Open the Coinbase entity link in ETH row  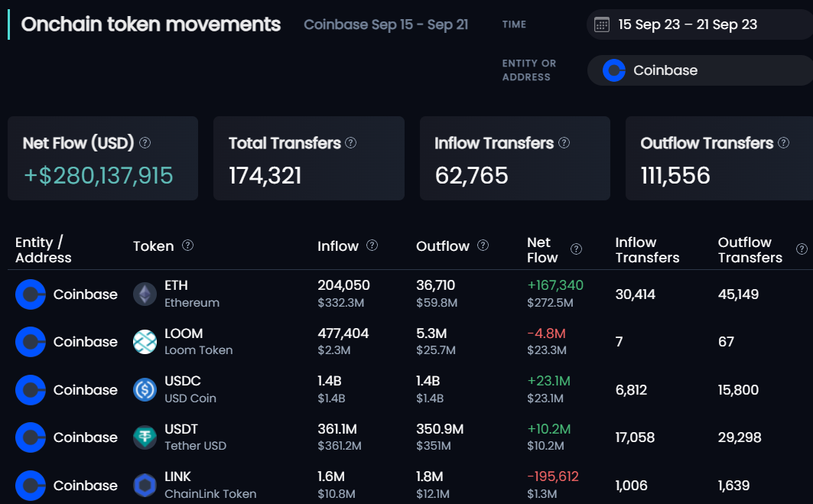click(x=86, y=294)
